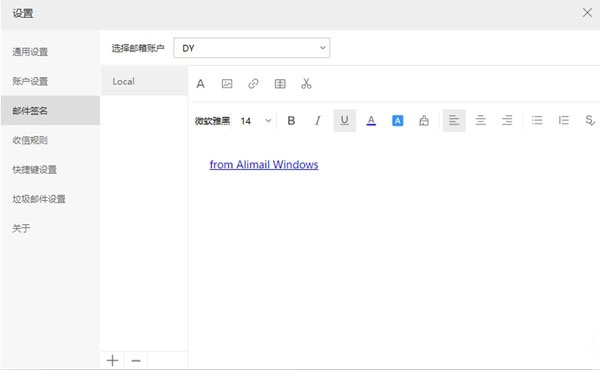Insert a table using the table icon
Viewport: 600px width, 370px height.
280,83
